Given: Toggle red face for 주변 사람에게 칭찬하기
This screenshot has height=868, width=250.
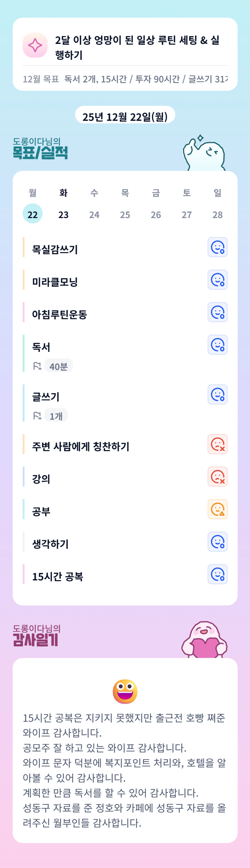Looking at the screenshot, I should [x=217, y=444].
